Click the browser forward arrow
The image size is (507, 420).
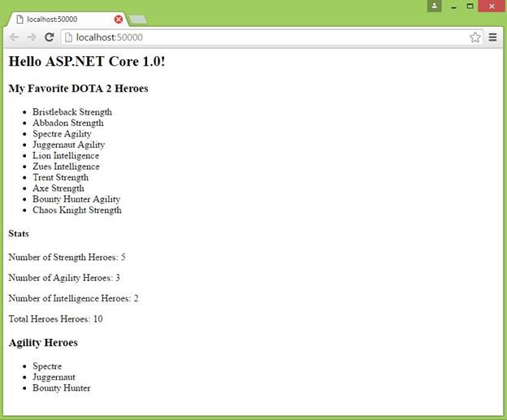32,37
